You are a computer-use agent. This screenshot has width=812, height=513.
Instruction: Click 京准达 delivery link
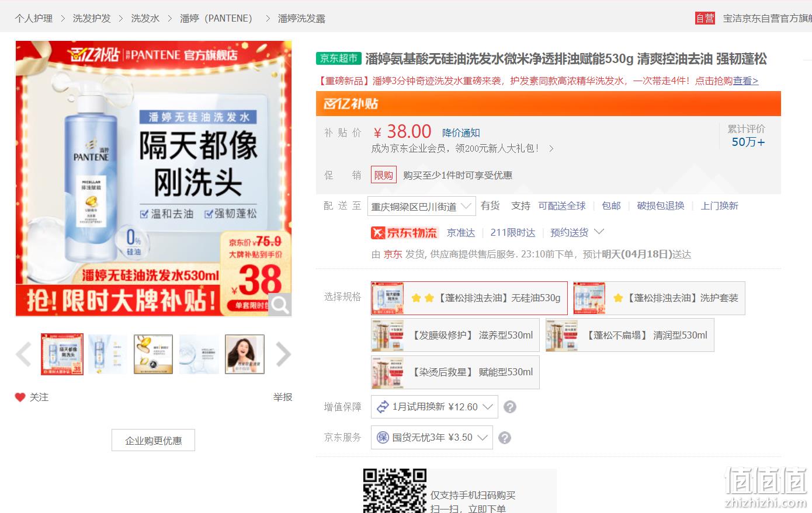pyautogui.click(x=461, y=233)
